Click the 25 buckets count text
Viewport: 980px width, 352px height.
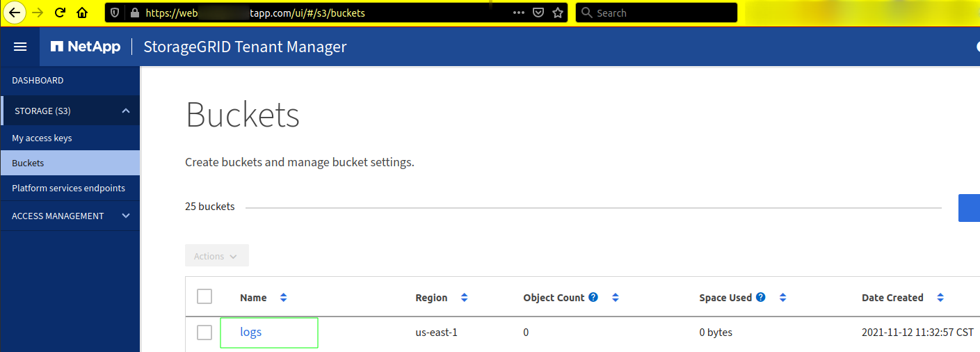(x=210, y=207)
